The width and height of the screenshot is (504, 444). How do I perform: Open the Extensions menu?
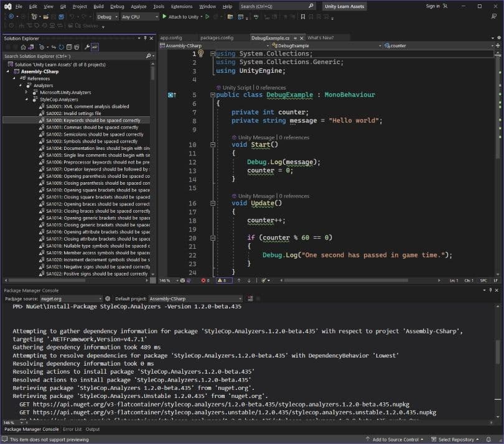182,6
